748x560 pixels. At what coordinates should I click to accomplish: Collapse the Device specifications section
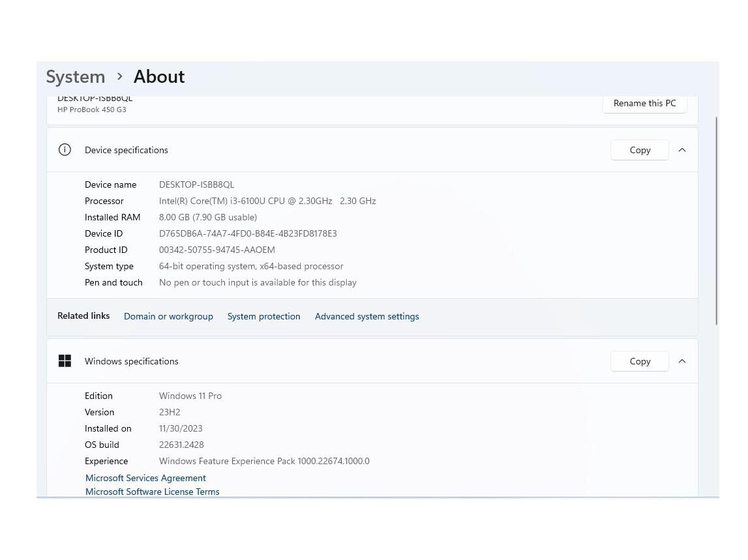[x=682, y=150]
